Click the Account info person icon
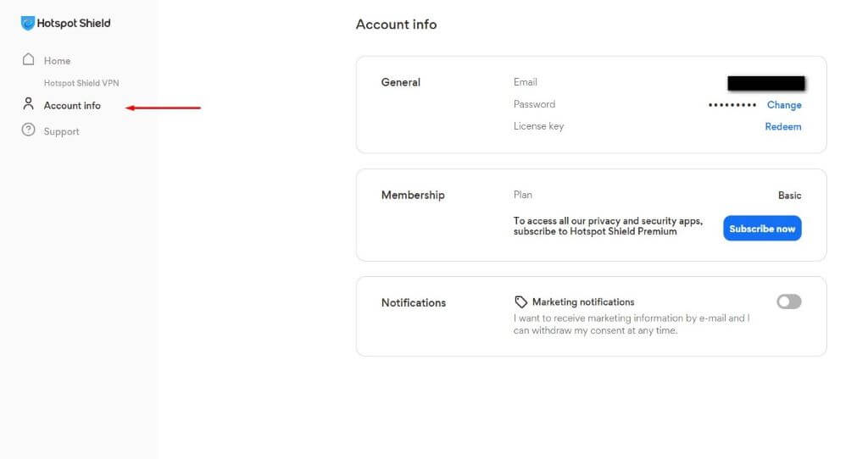Viewport: 868px width, 459px height. [29, 104]
